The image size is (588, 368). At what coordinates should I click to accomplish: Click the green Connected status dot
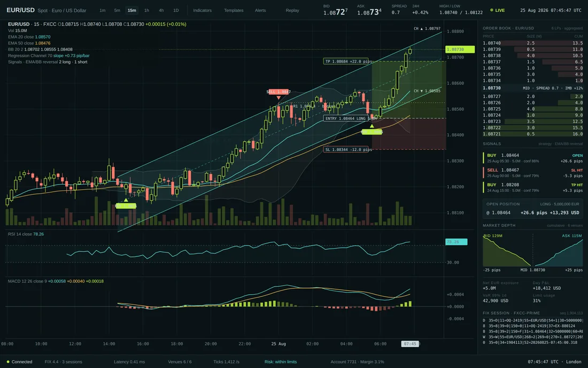click(8, 362)
